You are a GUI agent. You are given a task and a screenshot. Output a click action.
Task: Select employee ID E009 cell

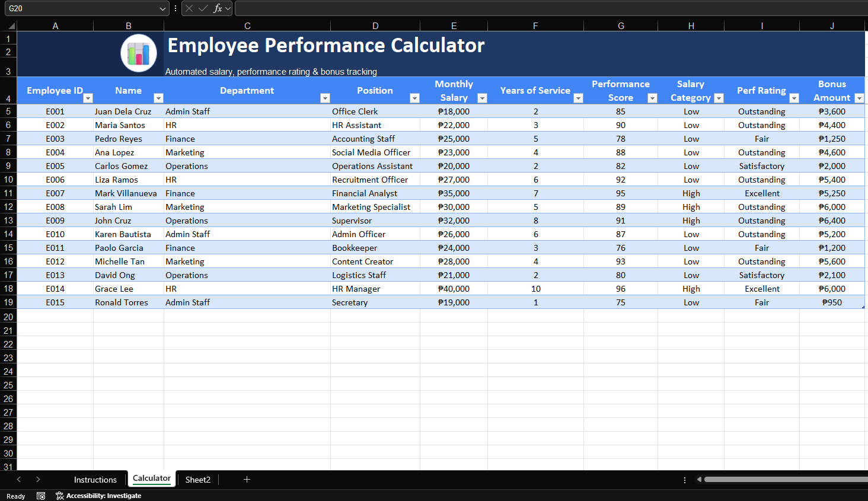click(x=55, y=221)
